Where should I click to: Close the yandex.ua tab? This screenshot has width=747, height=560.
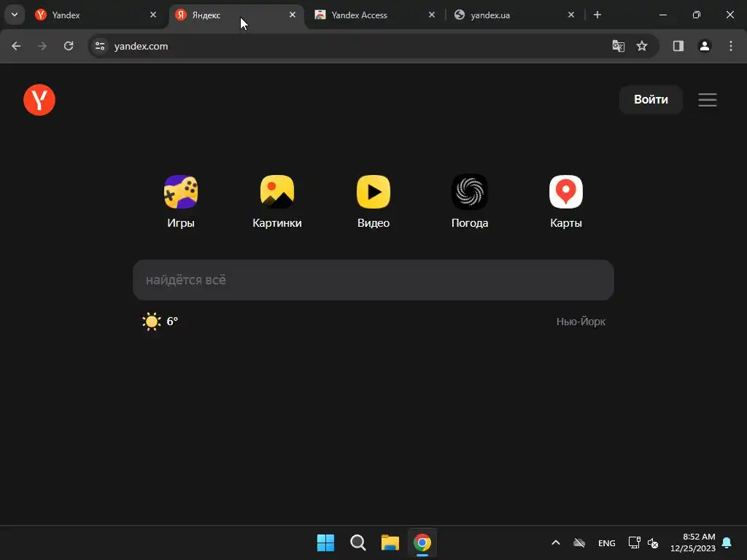pyautogui.click(x=571, y=15)
